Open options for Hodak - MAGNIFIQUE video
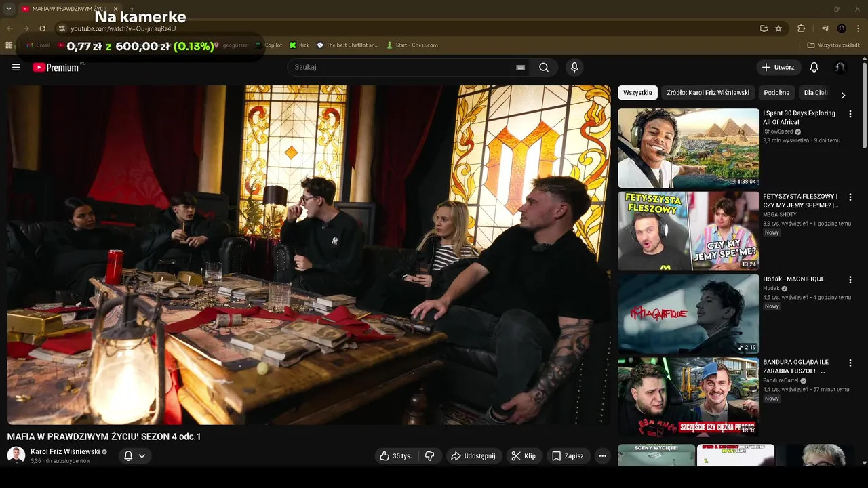The width and height of the screenshot is (868, 488). [x=850, y=279]
